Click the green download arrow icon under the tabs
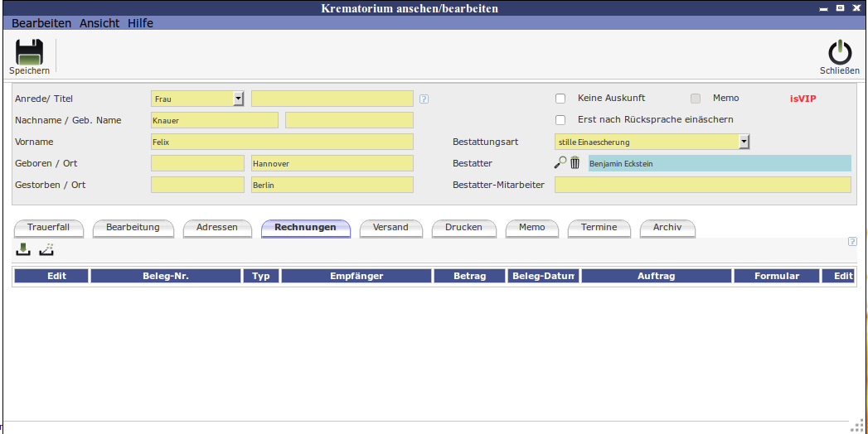The height and width of the screenshot is (434, 868). (x=23, y=249)
